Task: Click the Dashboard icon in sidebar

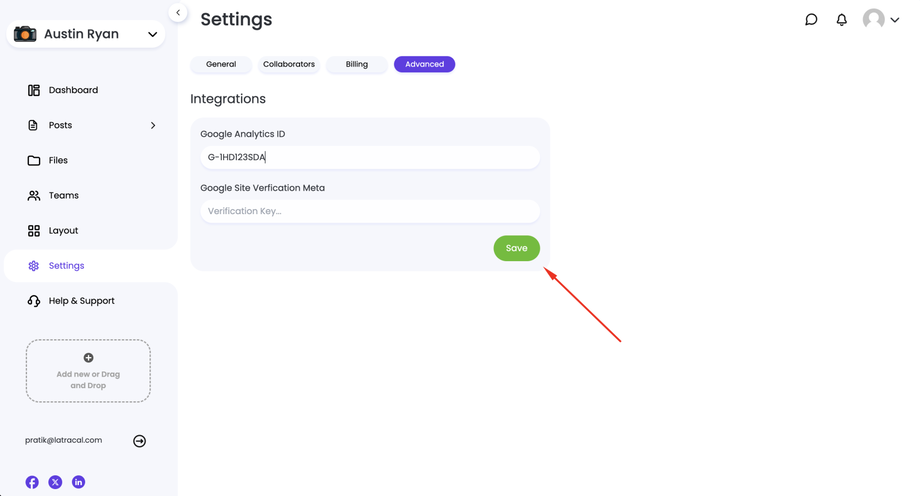Action: tap(34, 90)
